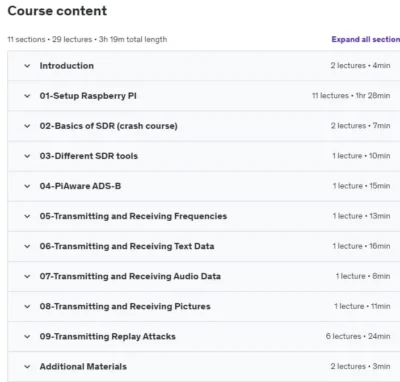The width and height of the screenshot is (400, 382).
Task: Select 02-Basics of SDR crash course title
Action: [x=109, y=126]
